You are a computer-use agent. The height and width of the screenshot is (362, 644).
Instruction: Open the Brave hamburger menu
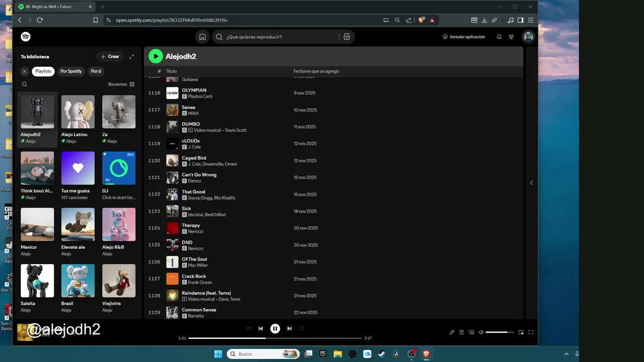click(530, 20)
